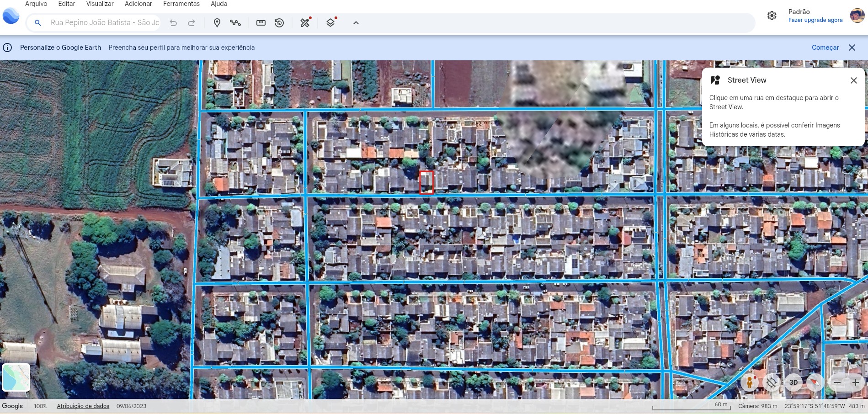Click the Undo arrow
Screen dimensions: 868x414
(173, 23)
